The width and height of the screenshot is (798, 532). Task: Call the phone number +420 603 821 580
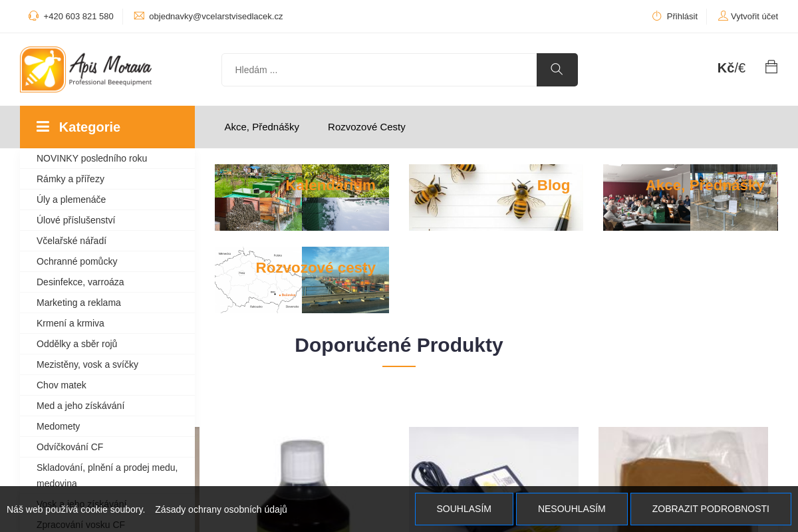(78, 17)
